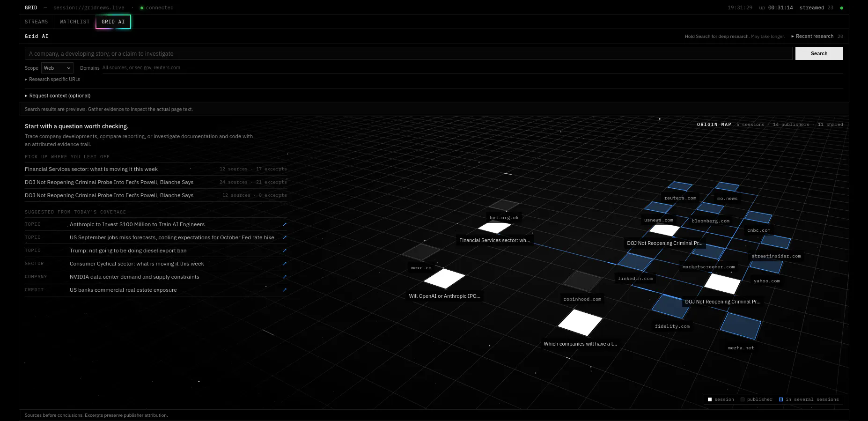Resume DOJ Powell probe session with 24 sources
Image resolution: width=868 pixels, height=421 pixels.
click(156, 182)
